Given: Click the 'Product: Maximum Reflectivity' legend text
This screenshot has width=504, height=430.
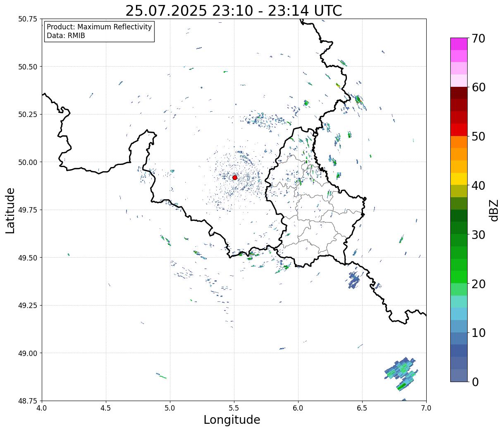Looking at the screenshot, I should pyautogui.click(x=99, y=27).
